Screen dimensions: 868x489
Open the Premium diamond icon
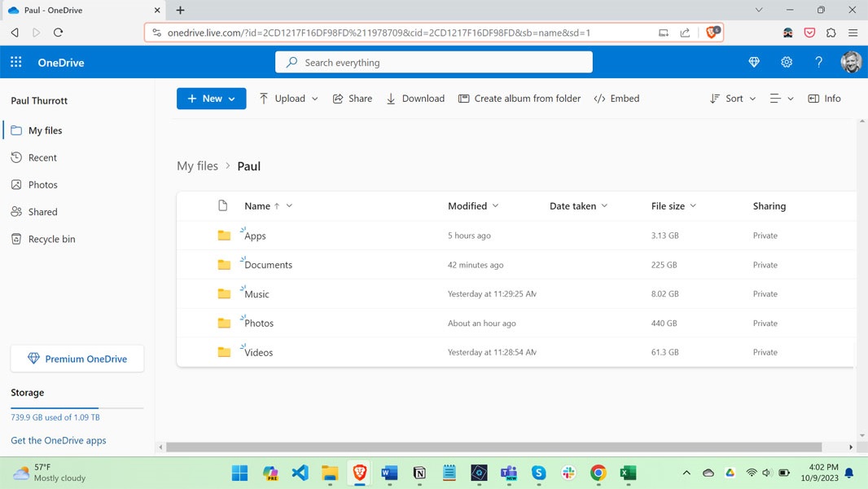click(754, 62)
